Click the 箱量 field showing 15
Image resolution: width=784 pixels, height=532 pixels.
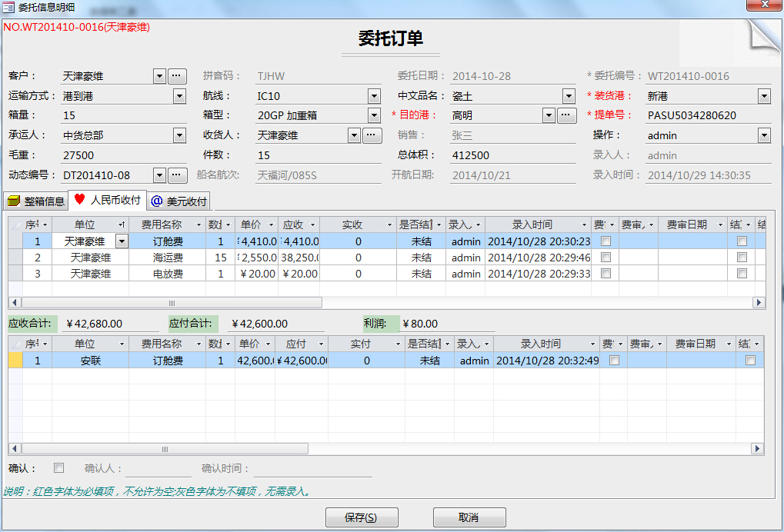pyautogui.click(x=124, y=115)
